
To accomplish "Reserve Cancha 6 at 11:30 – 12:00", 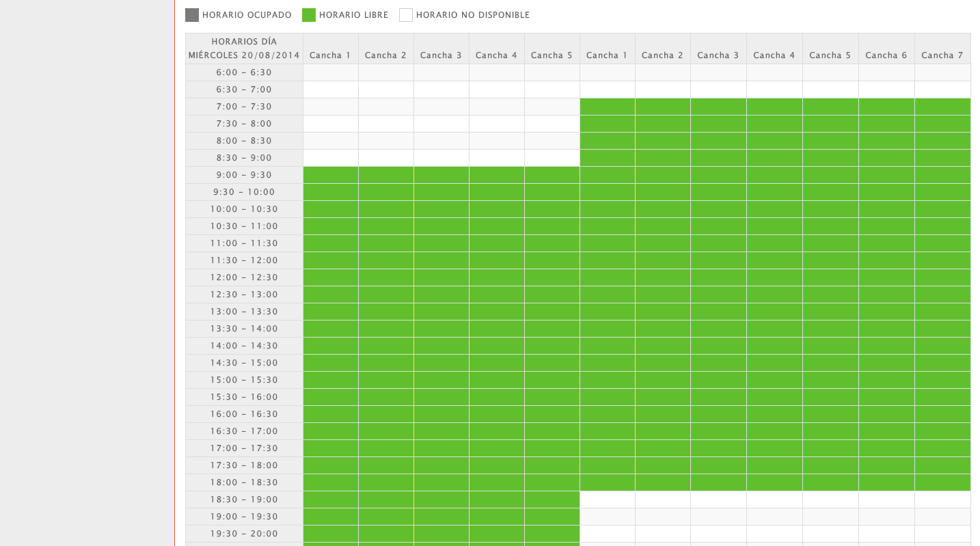I will (x=886, y=260).
